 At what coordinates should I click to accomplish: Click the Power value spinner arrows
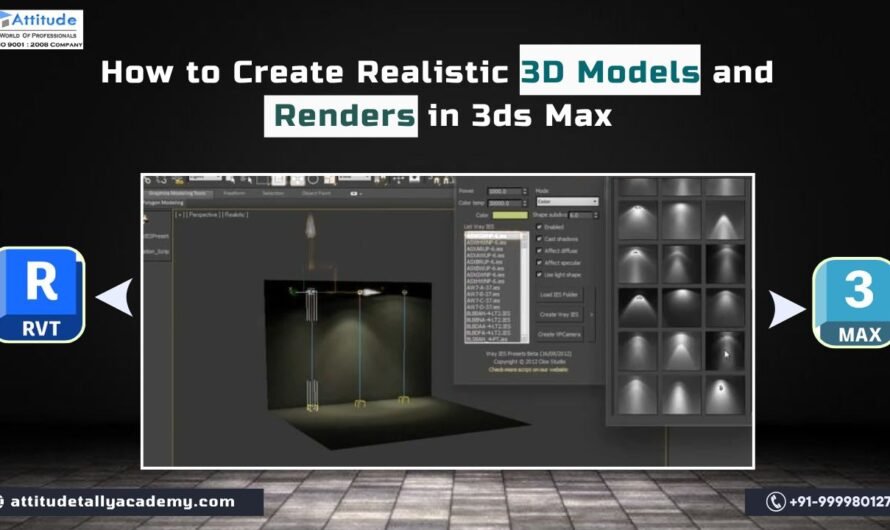click(524, 191)
